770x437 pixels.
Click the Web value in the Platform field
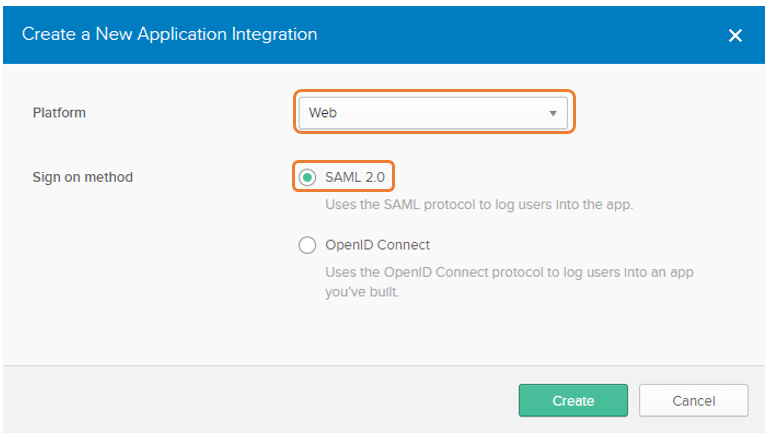click(323, 113)
